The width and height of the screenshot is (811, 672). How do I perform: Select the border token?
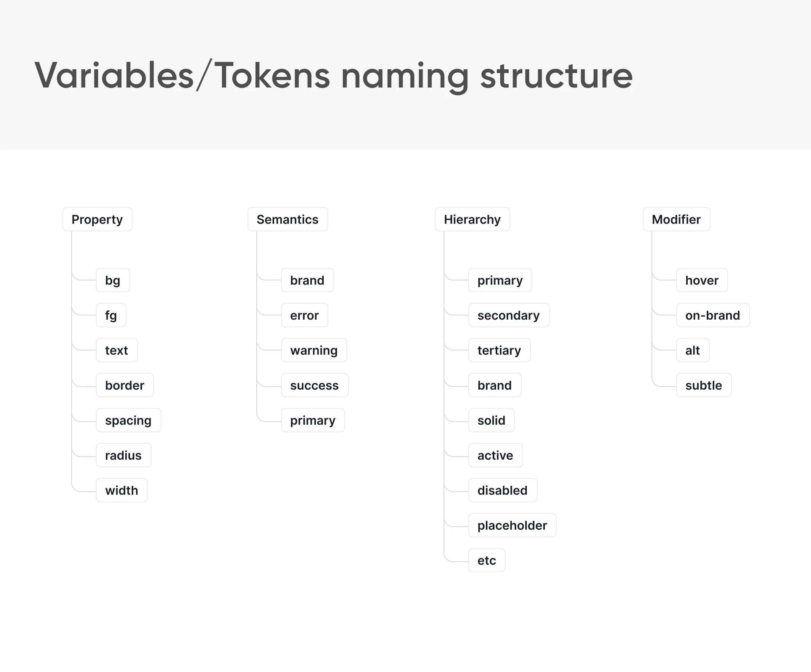pos(125,385)
